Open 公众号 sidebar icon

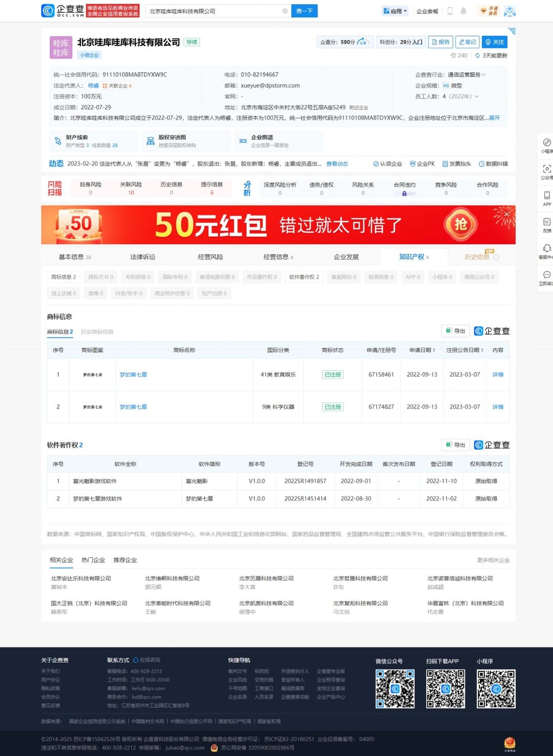point(547,172)
